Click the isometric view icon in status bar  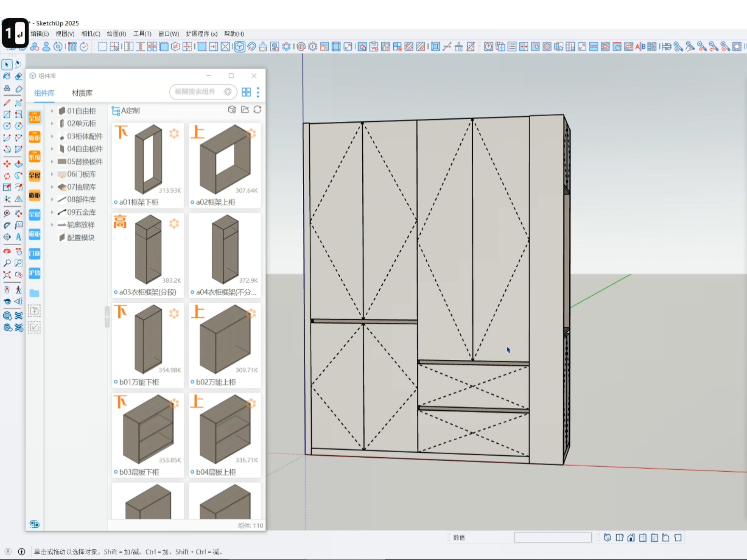pos(607,537)
